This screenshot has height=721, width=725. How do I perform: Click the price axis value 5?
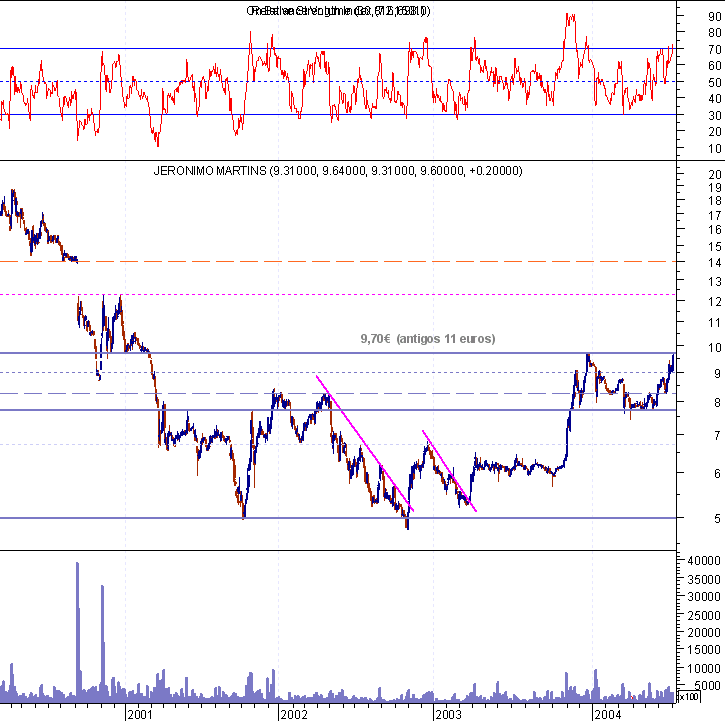tap(717, 518)
